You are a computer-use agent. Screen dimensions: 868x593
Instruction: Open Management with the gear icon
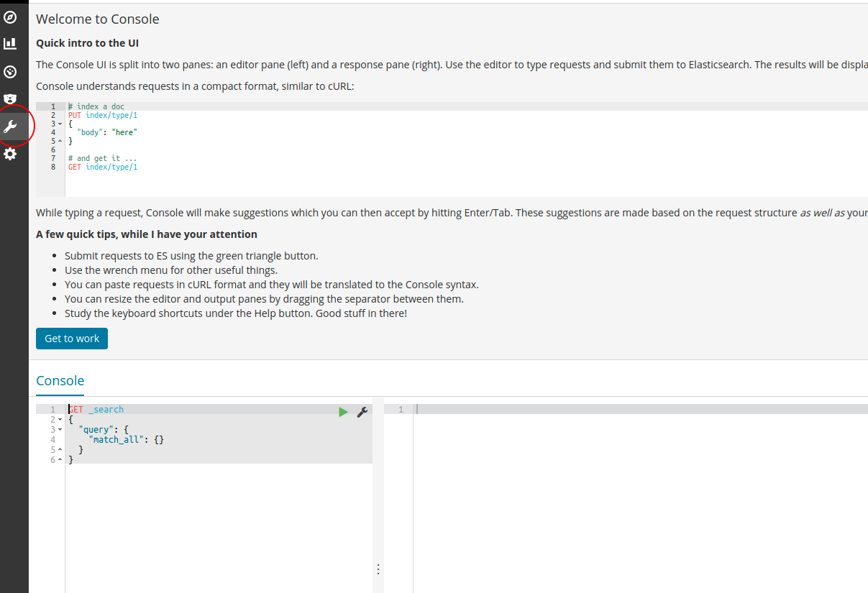coord(10,154)
